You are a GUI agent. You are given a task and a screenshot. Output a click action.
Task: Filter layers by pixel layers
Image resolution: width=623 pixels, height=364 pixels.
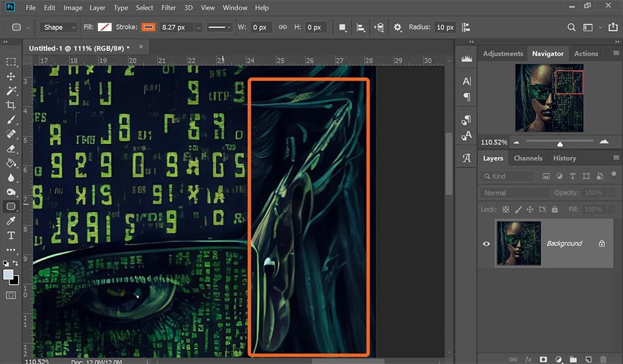coord(546,176)
